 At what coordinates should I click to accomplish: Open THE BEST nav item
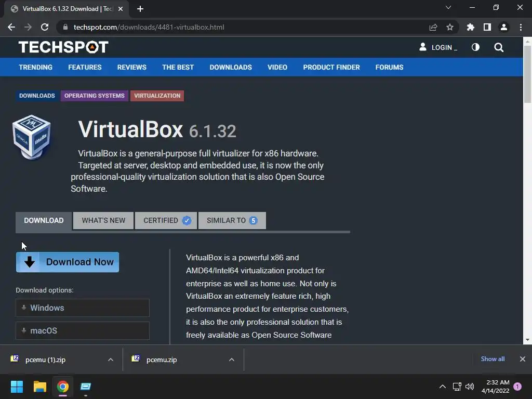point(178,67)
